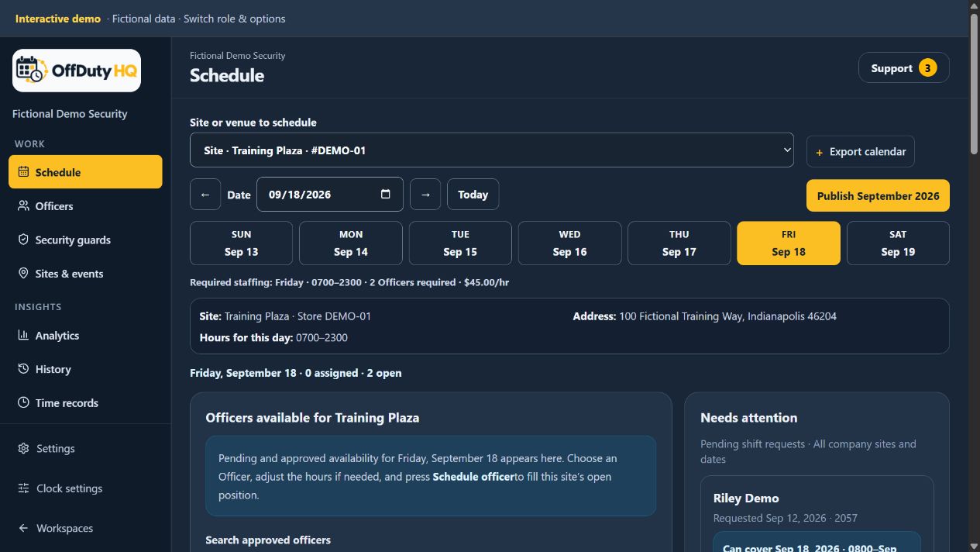Click the Workspaces back arrow icon

coord(23,528)
